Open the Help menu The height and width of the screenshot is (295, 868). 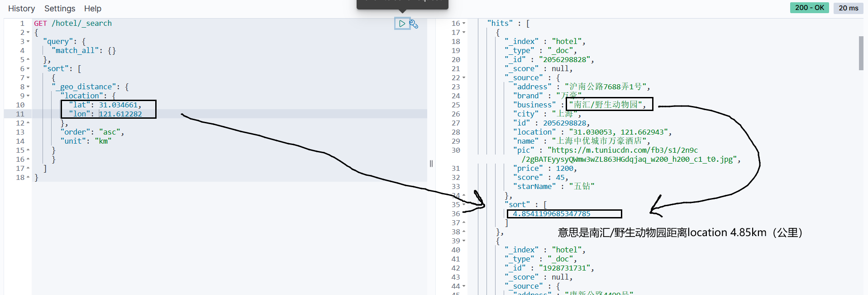93,9
